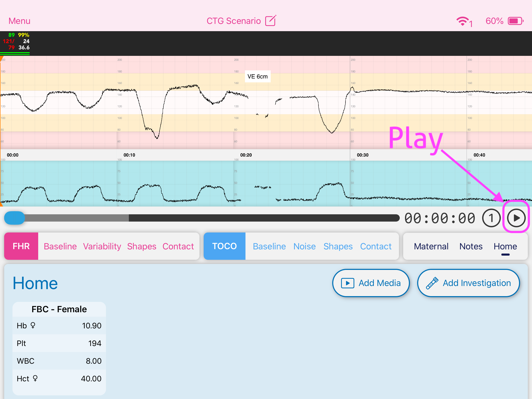Click the VE 6cm annotation marker

[x=257, y=76]
